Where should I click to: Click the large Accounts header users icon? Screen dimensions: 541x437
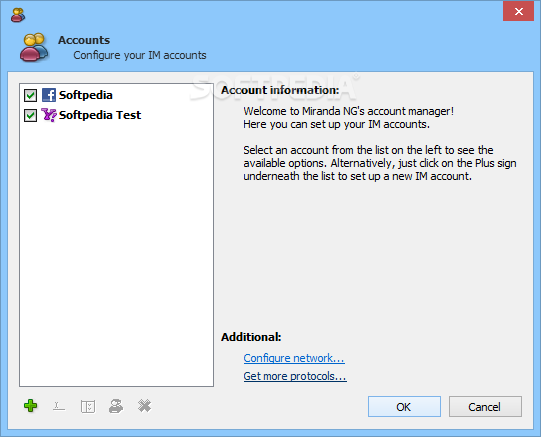point(34,47)
